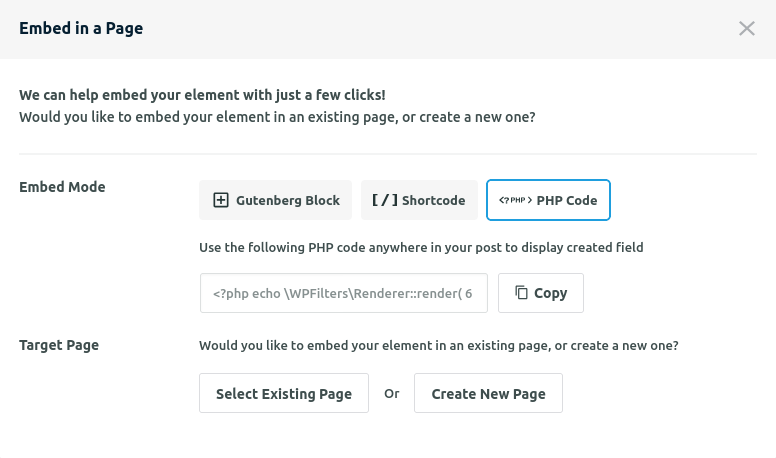Click the PHP tag icon
This screenshot has height=458, width=776.
pos(515,200)
